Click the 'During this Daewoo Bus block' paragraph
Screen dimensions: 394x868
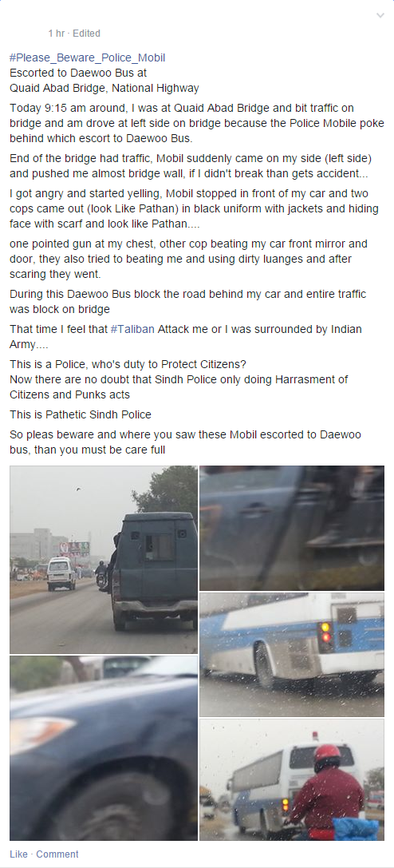coord(188,301)
